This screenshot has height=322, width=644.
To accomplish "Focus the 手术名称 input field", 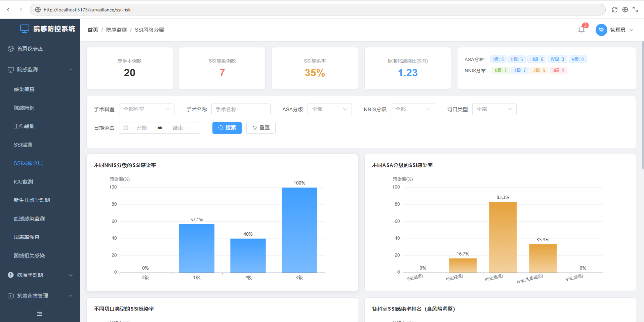I will pyautogui.click(x=241, y=109).
